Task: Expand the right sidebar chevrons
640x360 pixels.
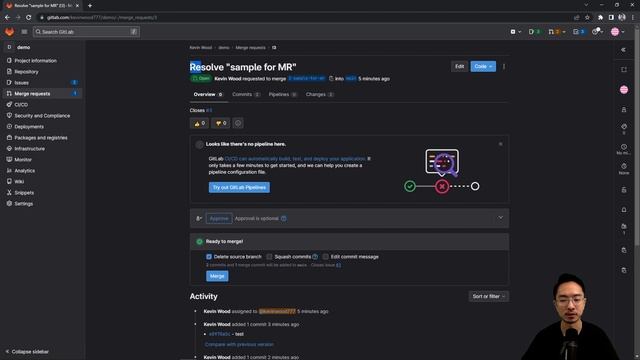Action: pos(623,50)
